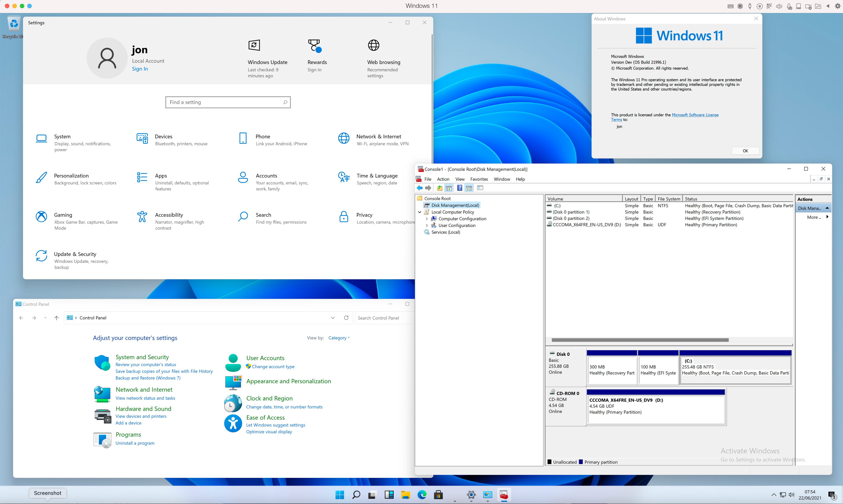Open Change account type in Control Panel
Screen dimensions: 843x504
click(273, 367)
